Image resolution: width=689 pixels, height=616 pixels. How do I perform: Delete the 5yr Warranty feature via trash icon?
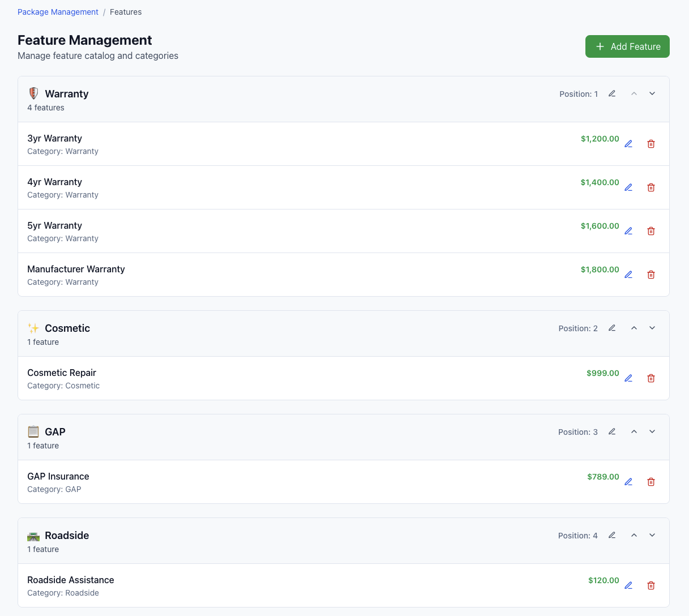click(651, 231)
